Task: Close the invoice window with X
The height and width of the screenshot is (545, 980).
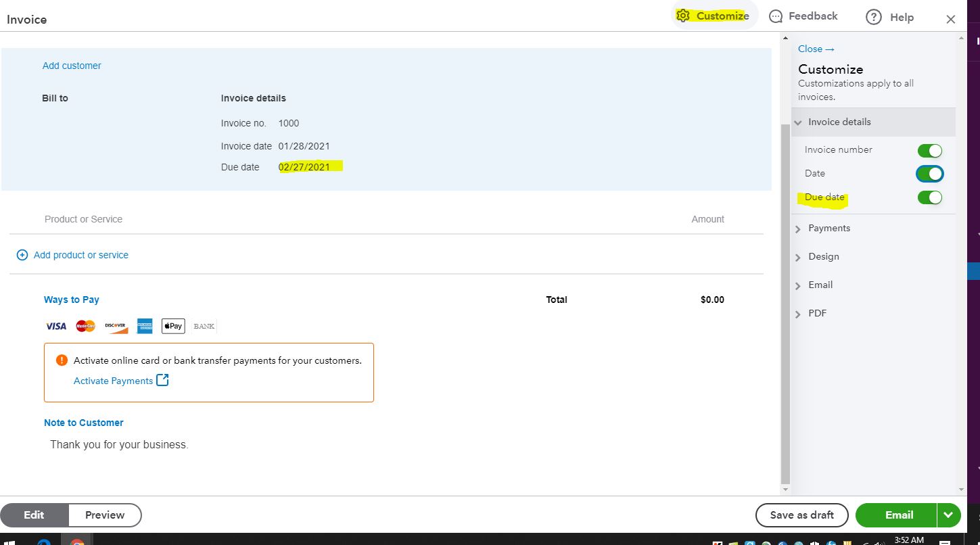Action: [951, 20]
